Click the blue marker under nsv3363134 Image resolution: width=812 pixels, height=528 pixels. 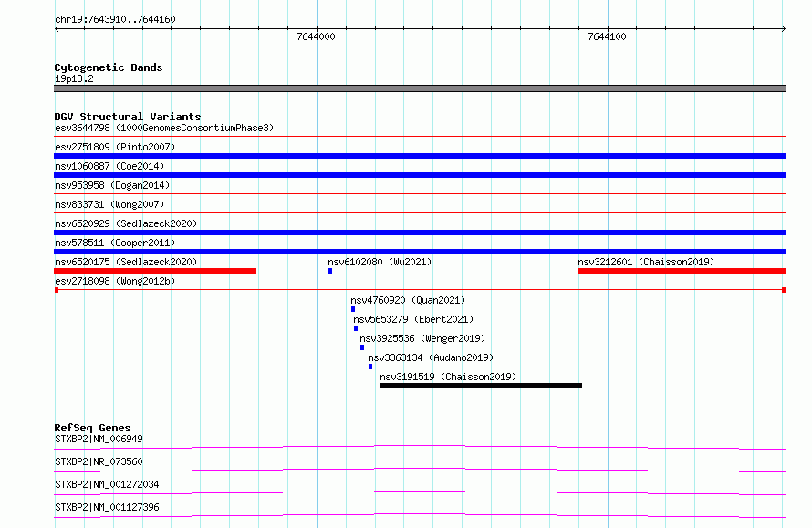click(x=370, y=367)
